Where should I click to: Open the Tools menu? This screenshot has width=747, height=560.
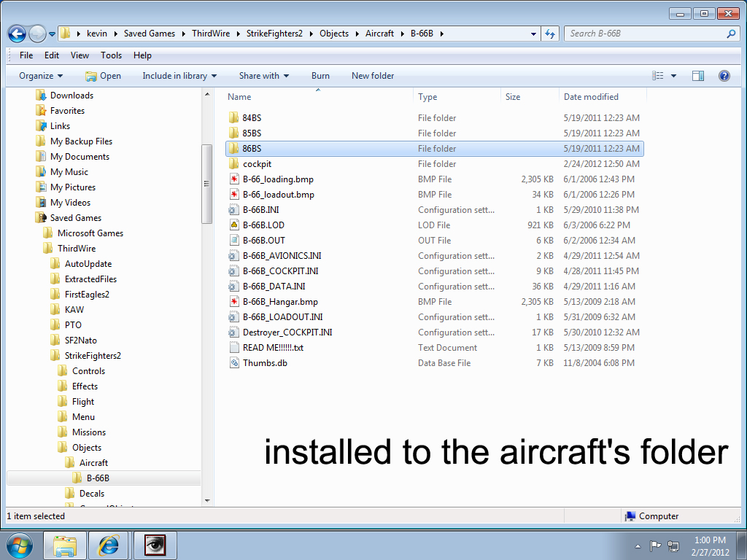pyautogui.click(x=111, y=55)
